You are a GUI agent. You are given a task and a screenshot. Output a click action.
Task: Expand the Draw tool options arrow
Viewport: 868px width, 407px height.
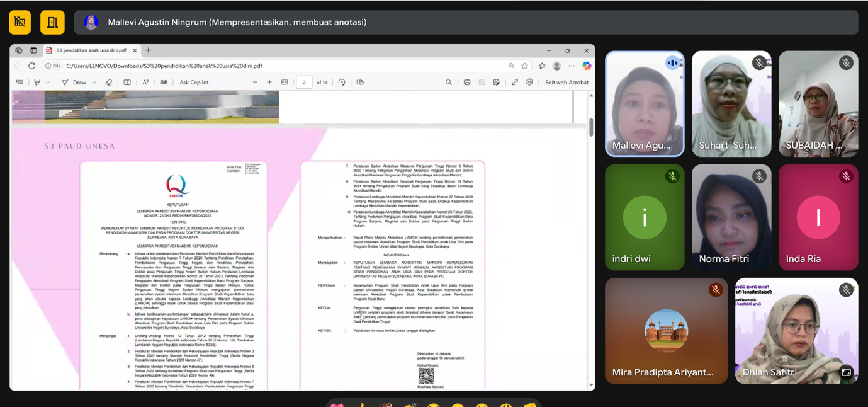[94, 83]
